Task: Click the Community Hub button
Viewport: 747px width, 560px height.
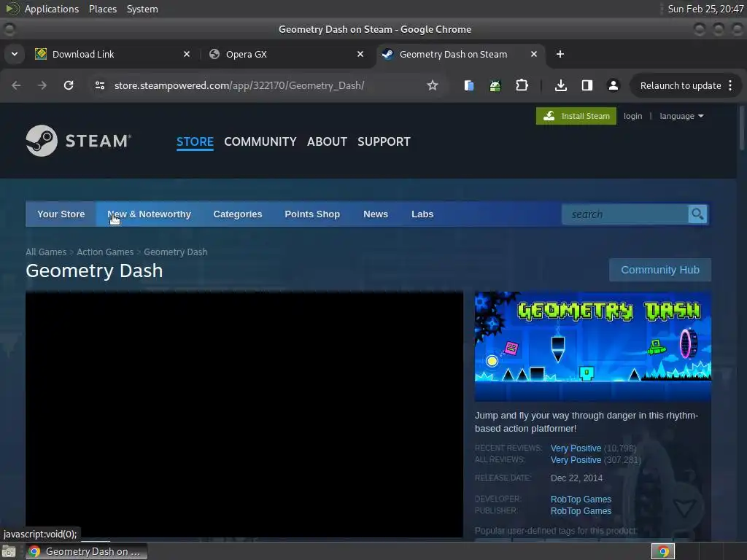Action: coord(660,270)
